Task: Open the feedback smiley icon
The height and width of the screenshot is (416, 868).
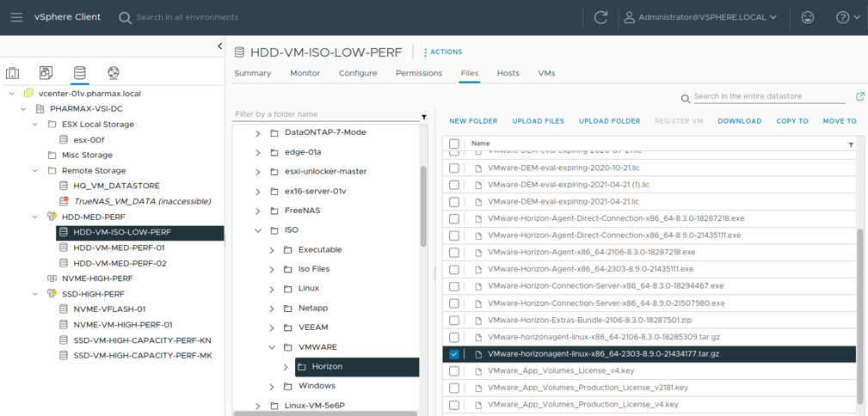Action: click(x=808, y=17)
